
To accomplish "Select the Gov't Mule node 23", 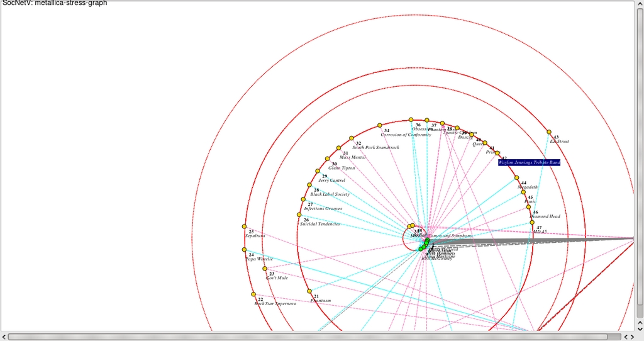I will click(265, 269).
